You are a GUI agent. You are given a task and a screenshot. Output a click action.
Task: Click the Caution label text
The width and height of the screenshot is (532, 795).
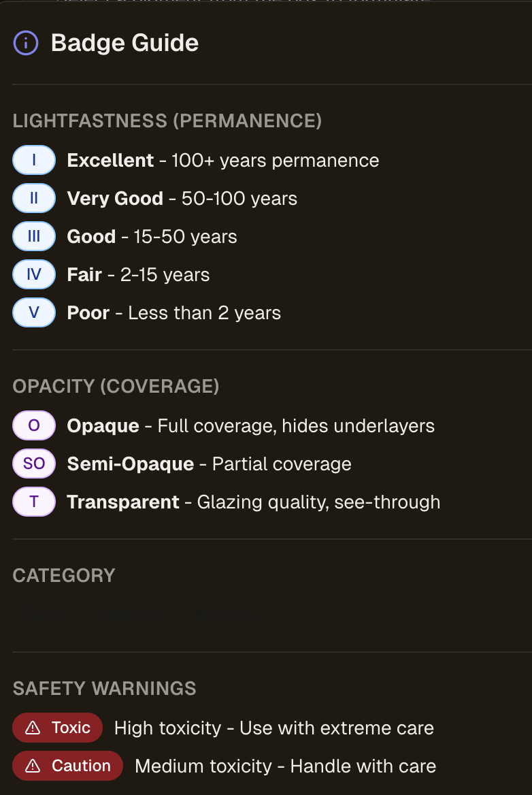[x=81, y=766]
